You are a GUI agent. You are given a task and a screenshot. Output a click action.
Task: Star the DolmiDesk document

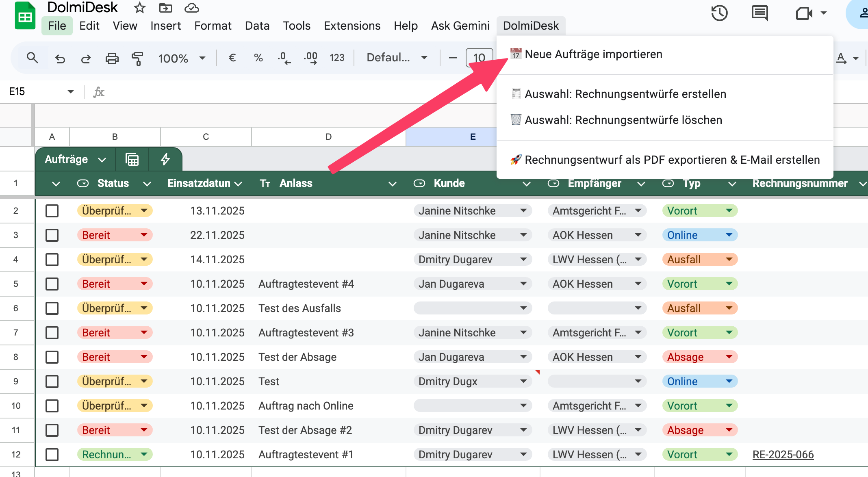pyautogui.click(x=139, y=7)
